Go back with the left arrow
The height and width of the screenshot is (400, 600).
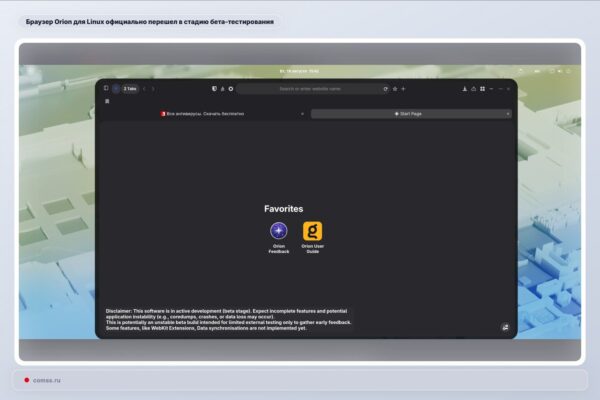144,89
